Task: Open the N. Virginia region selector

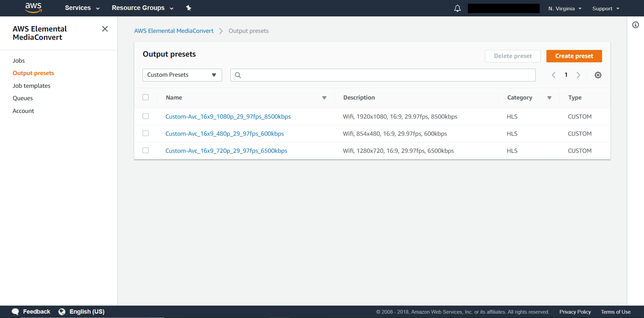Action: pyautogui.click(x=565, y=8)
